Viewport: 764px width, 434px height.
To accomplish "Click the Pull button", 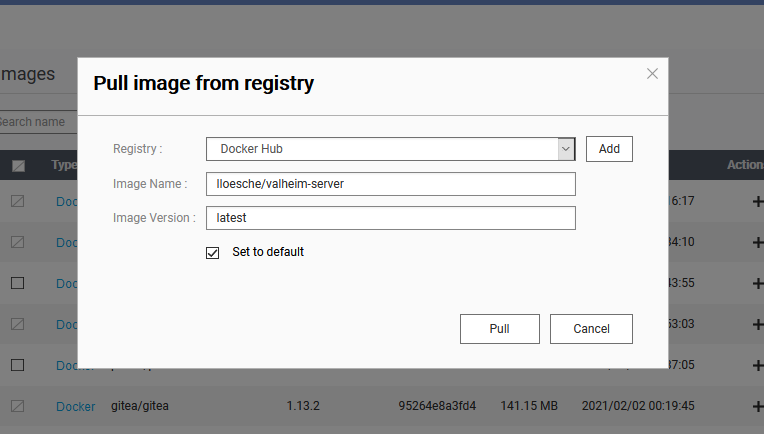I will click(x=500, y=329).
